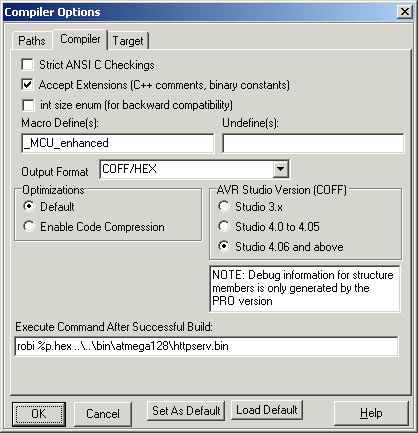This screenshot has width=418, height=433.
Task: Confirm settings with the OK button
Action: click(x=39, y=414)
